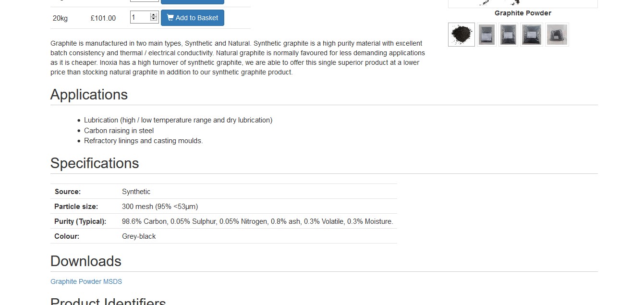Click the Particle size specification row
This screenshot has height=305, width=644.
pyautogui.click(x=223, y=207)
